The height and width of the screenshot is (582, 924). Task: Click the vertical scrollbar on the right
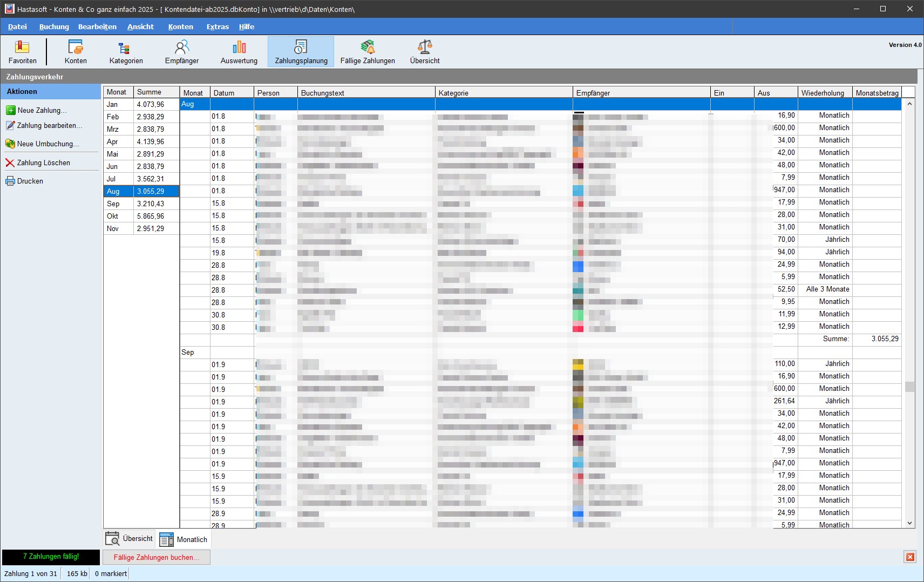(x=909, y=387)
